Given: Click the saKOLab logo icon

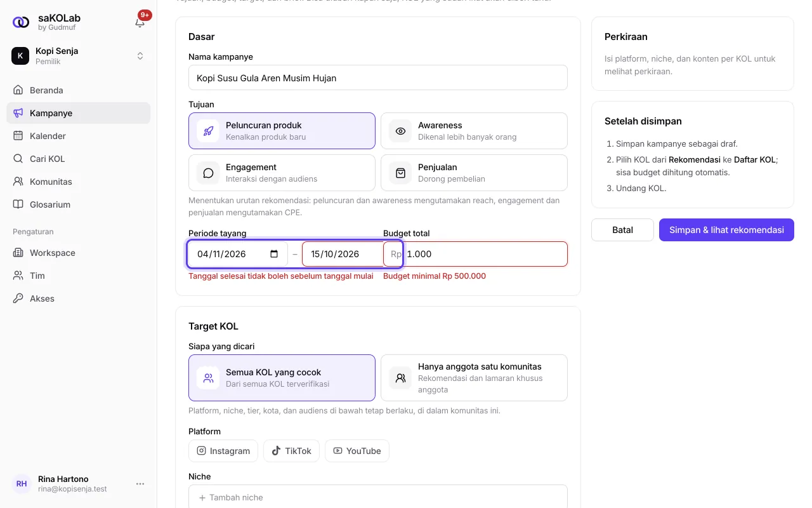Looking at the screenshot, I should tap(20, 22).
